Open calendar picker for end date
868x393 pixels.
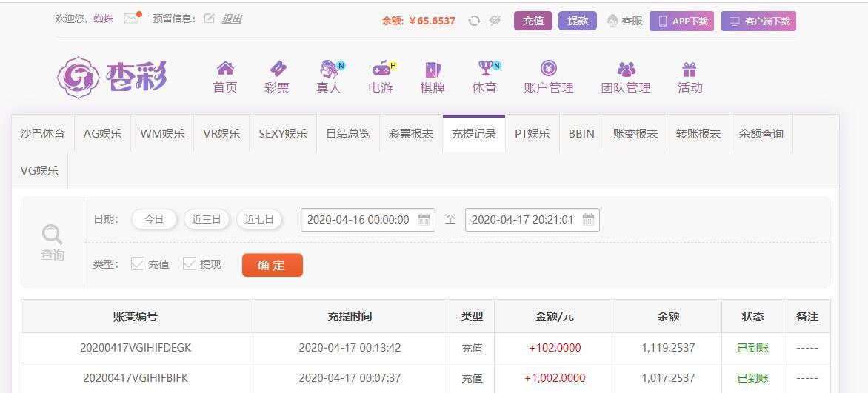589,219
